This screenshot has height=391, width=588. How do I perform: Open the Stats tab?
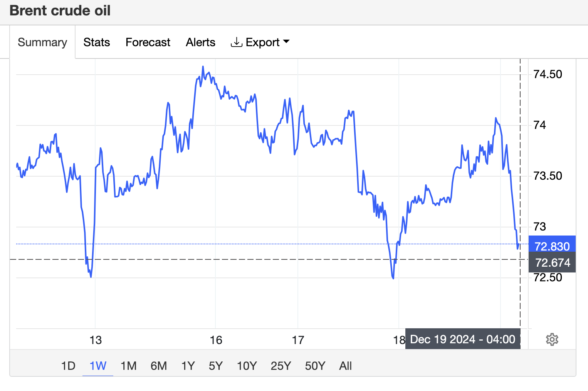[x=96, y=42]
